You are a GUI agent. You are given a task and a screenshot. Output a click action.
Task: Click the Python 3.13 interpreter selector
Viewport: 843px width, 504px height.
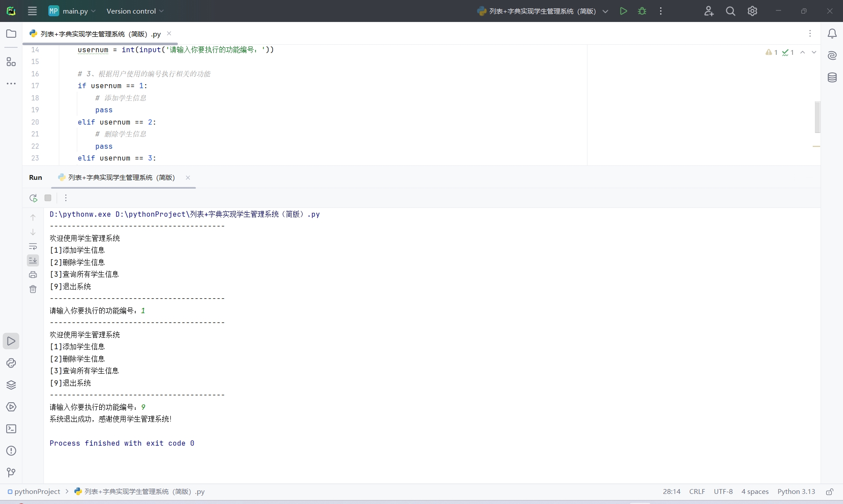tap(796, 492)
